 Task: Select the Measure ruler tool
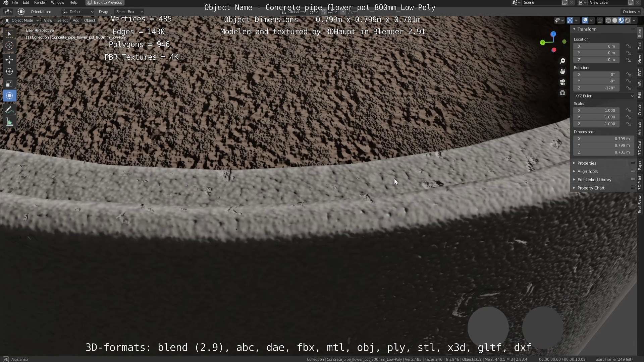[x=9, y=122]
